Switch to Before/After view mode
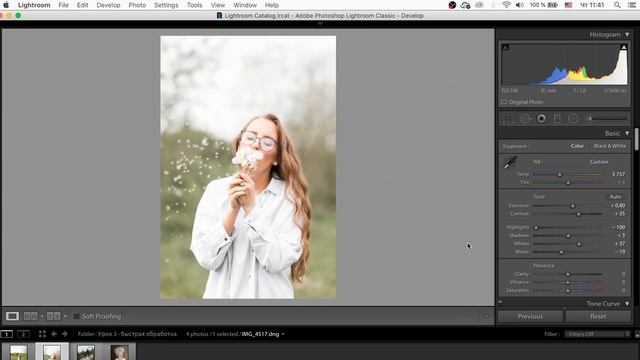The width and height of the screenshot is (640, 360). [x=53, y=316]
